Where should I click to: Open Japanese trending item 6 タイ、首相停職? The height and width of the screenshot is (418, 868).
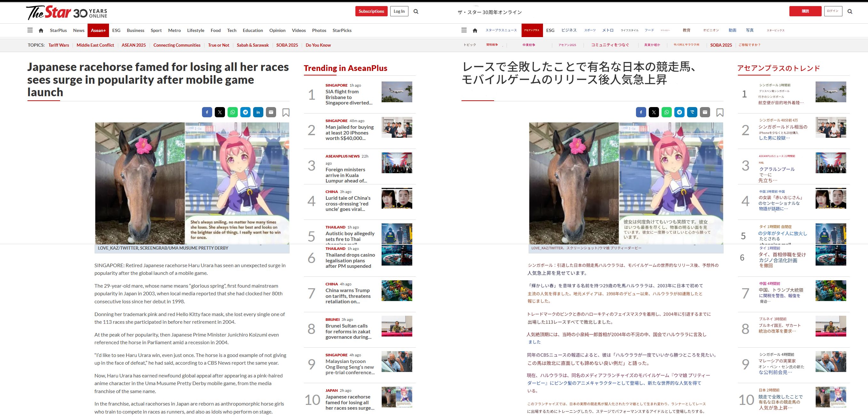pos(782,260)
